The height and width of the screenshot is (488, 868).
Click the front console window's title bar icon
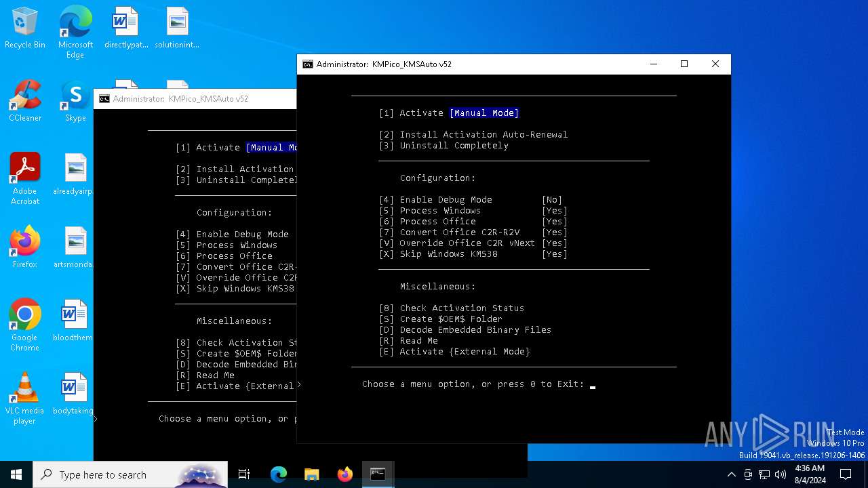tap(308, 64)
